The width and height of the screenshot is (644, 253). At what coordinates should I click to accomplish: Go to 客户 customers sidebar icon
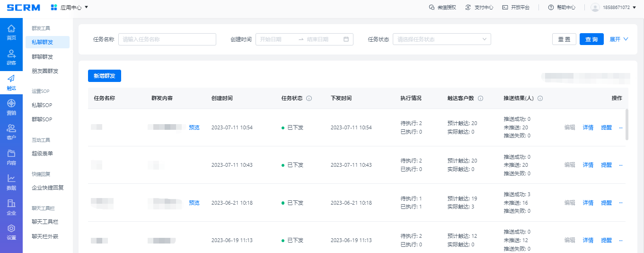pos(11,132)
